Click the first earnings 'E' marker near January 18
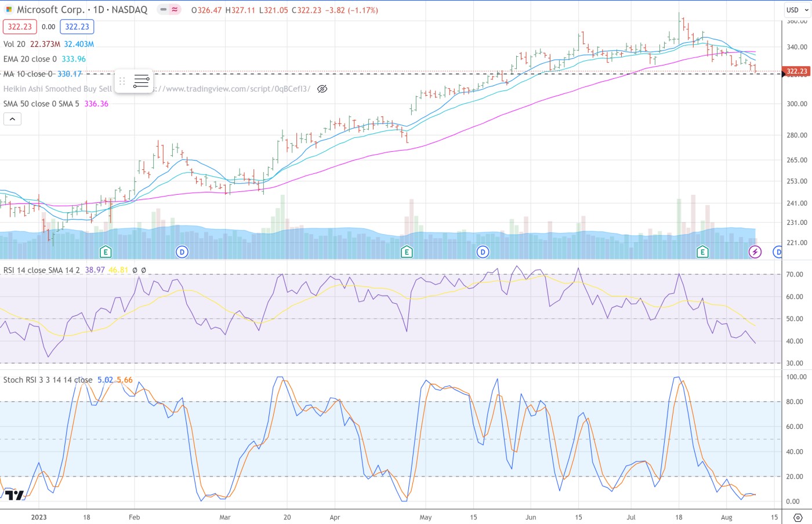Image resolution: width=812 pixels, height=524 pixels. coord(105,252)
